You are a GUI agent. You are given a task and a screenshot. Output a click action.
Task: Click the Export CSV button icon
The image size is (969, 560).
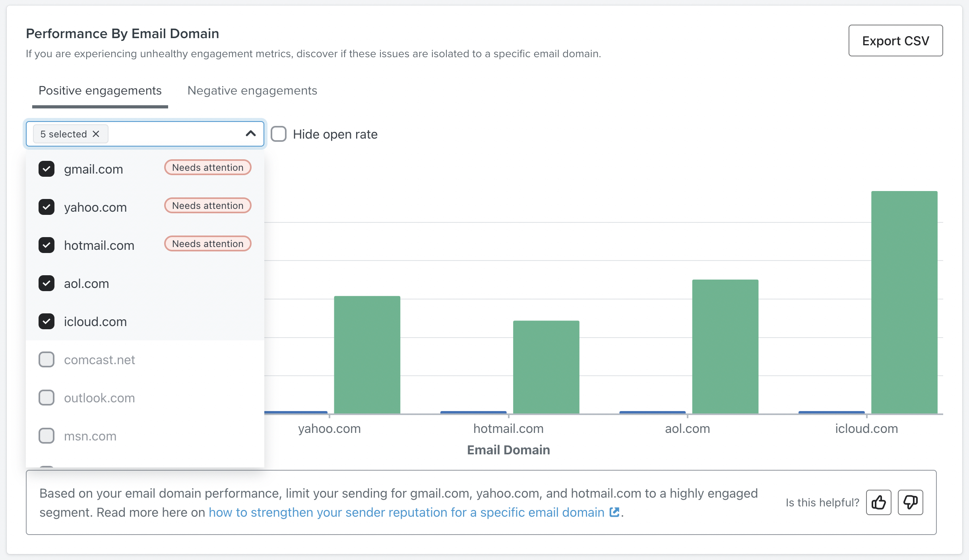(895, 40)
